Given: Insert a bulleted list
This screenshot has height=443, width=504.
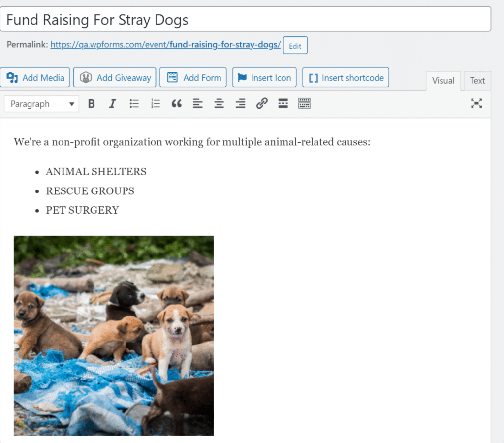Looking at the screenshot, I should tap(134, 103).
